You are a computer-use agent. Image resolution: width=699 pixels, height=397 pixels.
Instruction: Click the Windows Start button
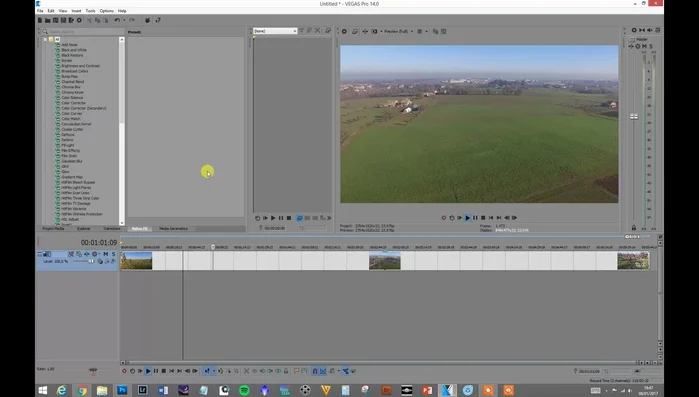pos(43,390)
